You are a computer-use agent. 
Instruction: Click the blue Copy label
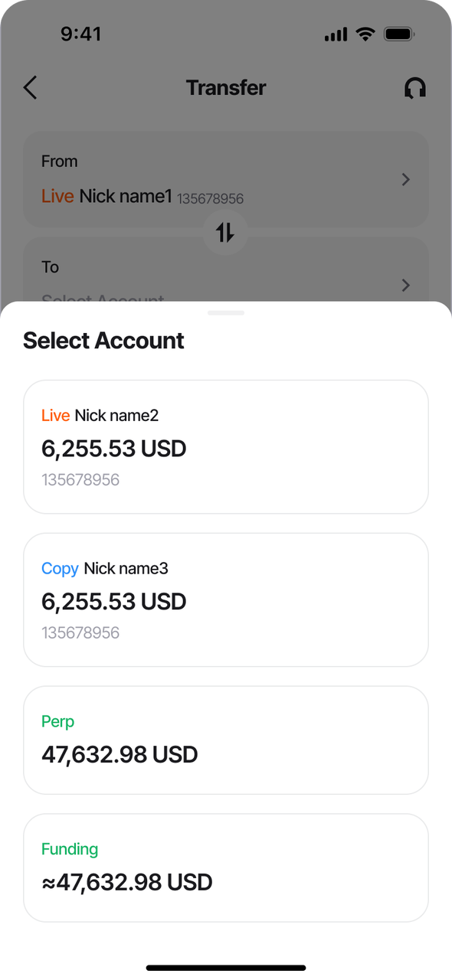click(x=60, y=569)
